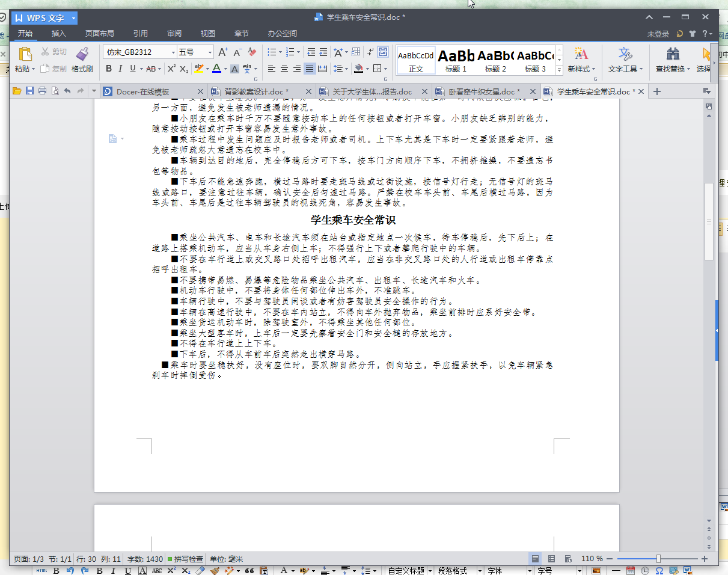Open numbered list dropdown arrow
The width and height of the screenshot is (728, 575).
coord(299,52)
